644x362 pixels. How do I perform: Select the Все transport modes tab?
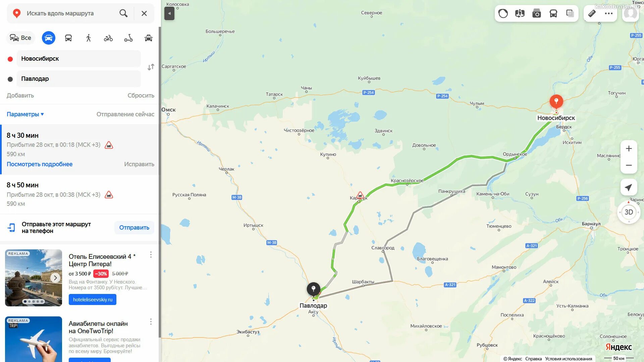click(20, 38)
